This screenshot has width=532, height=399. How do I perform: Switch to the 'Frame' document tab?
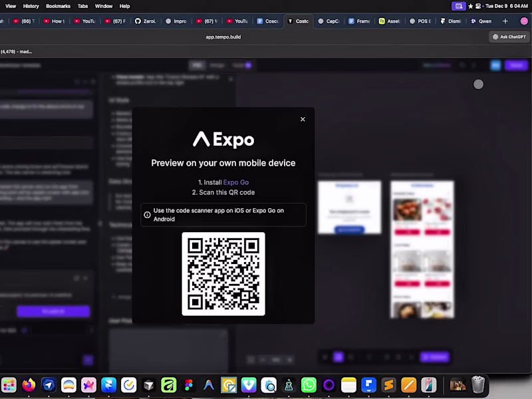tap(360, 21)
